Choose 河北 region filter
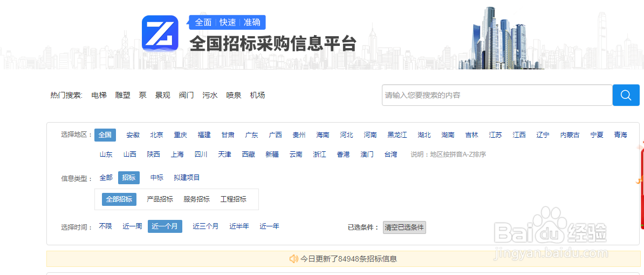 tap(347, 135)
